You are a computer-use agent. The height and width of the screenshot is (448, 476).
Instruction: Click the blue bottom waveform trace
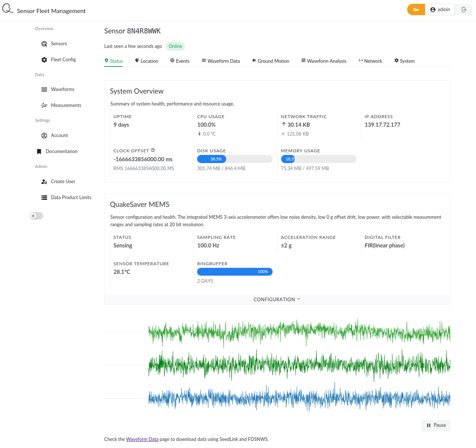(299, 398)
